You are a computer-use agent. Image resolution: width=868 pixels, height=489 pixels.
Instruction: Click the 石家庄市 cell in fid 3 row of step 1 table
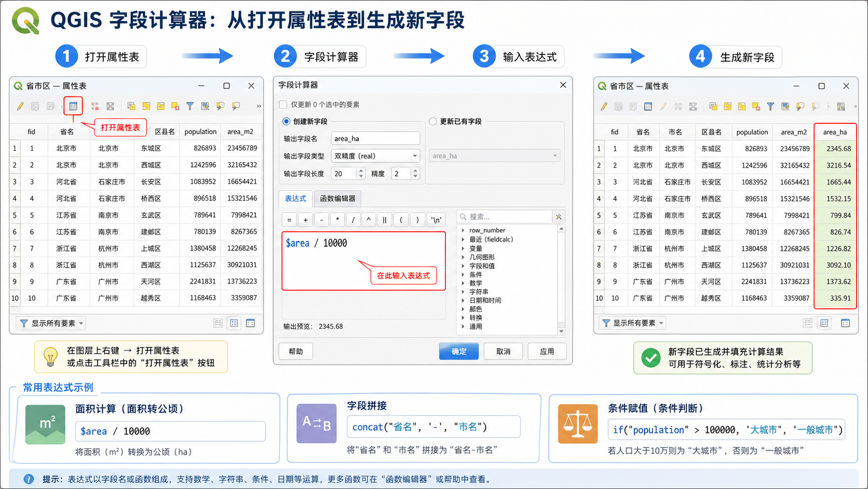[x=112, y=182]
